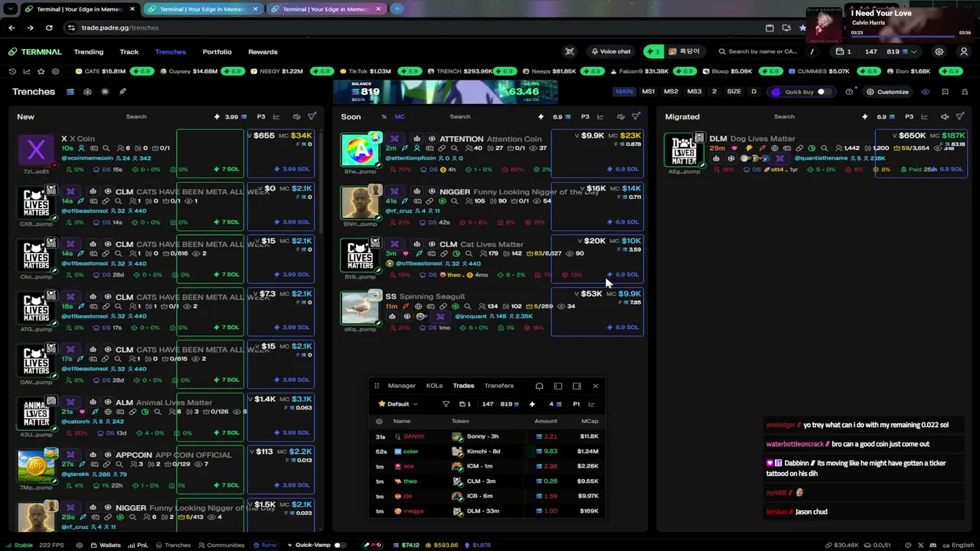980x551 pixels.
Task: Expand the wallet balance dropdown
Action: 914,51
